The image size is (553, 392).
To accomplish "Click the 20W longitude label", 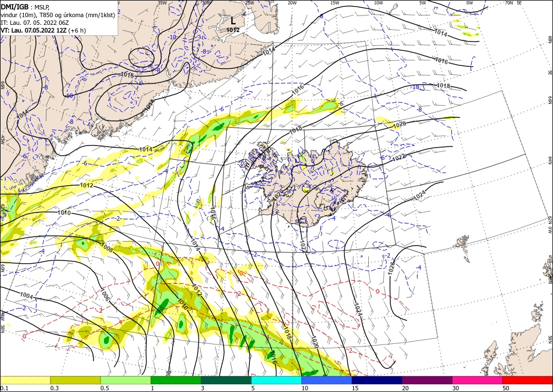I will pos(292,3).
